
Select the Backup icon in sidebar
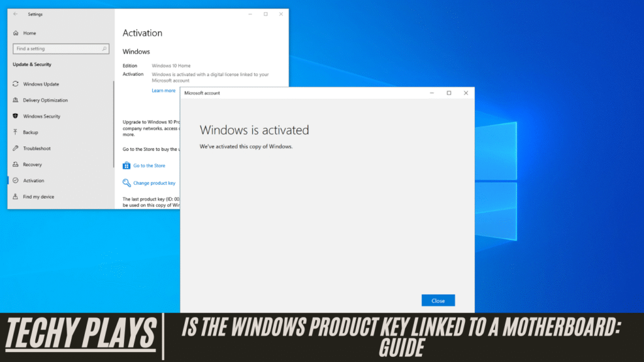(x=16, y=132)
